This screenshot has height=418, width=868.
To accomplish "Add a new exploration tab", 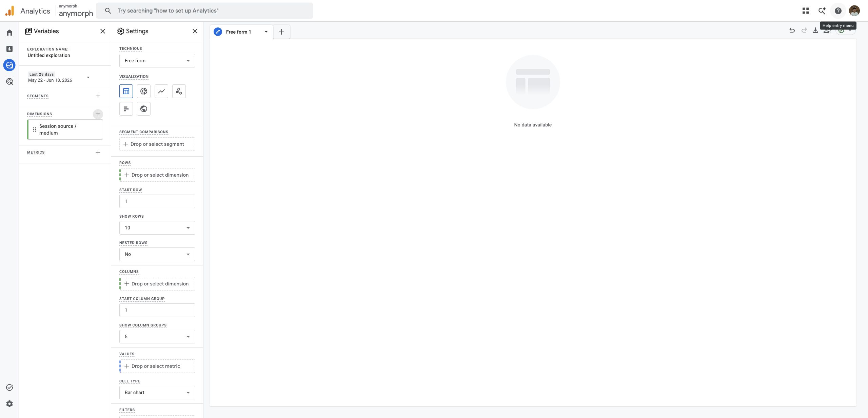I will pyautogui.click(x=281, y=32).
